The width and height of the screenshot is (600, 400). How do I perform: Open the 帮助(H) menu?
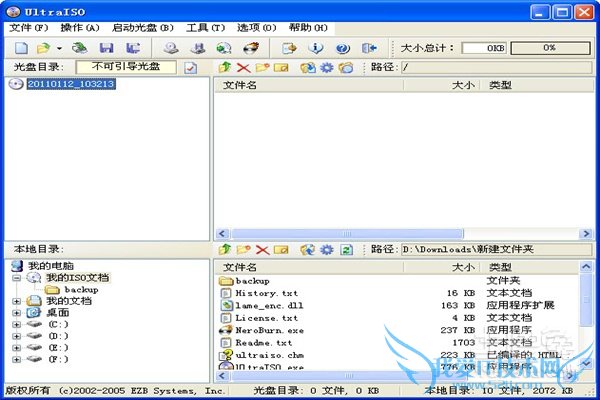coord(308,28)
